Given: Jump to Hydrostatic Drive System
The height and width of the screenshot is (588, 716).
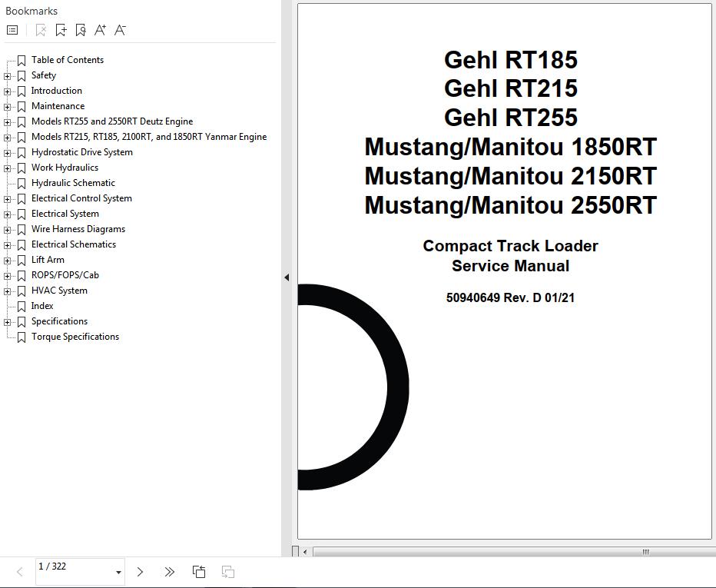Looking at the screenshot, I should pos(82,152).
